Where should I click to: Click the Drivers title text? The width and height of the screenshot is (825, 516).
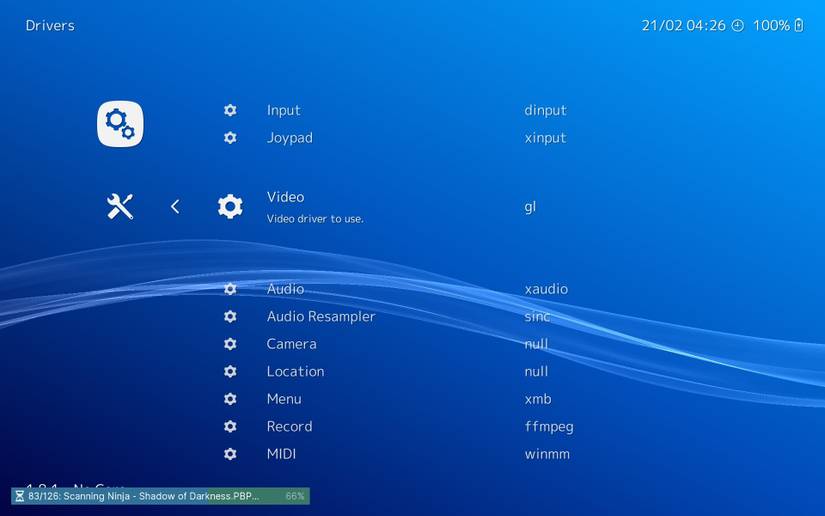tap(50, 25)
